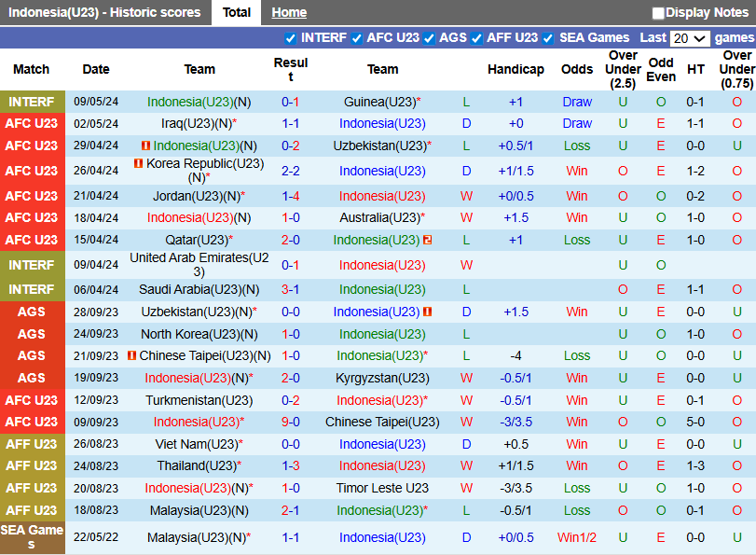
Task: Click the SEA Games competition label
Action: 32,536
